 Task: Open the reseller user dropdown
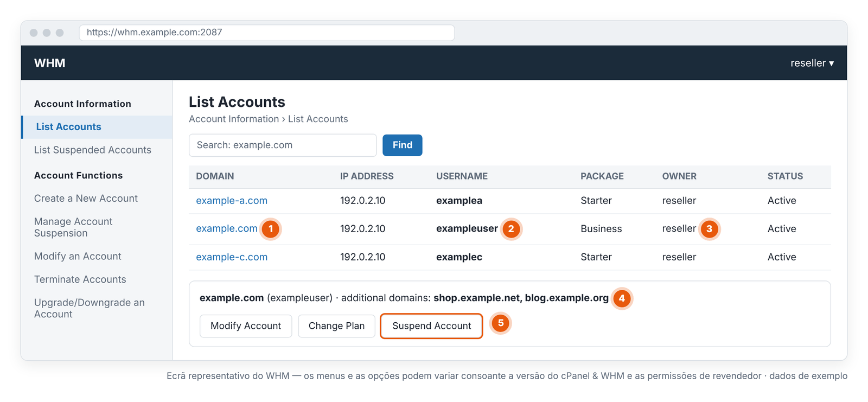point(812,63)
